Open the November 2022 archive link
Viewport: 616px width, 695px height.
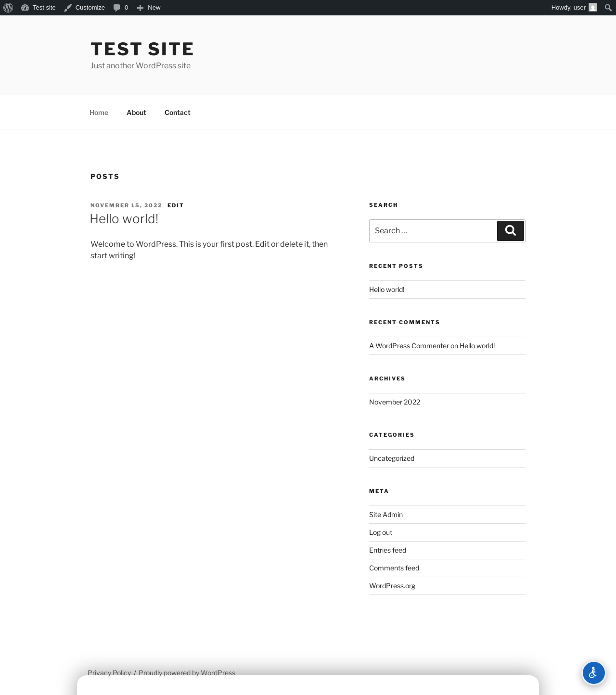[395, 402]
